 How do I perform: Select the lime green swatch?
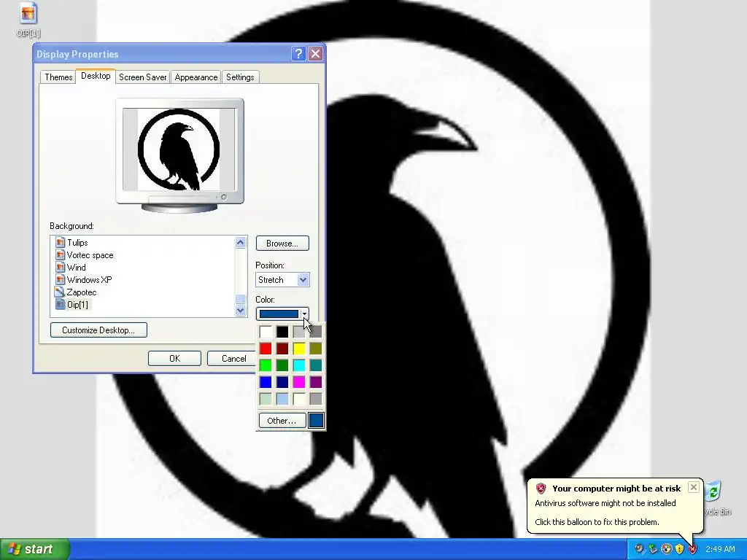tap(266, 365)
